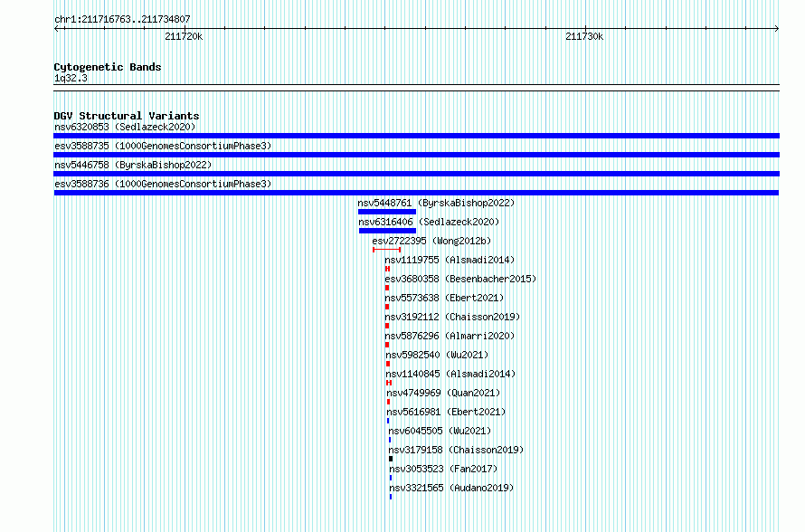Screen dimensions: 805x532
Task: Click the red mark under nsv4749969
Action: pyautogui.click(x=389, y=402)
